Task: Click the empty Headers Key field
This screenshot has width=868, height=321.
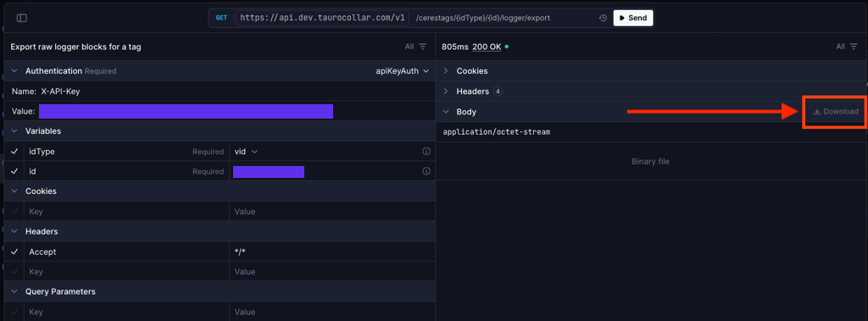Action: (127, 272)
